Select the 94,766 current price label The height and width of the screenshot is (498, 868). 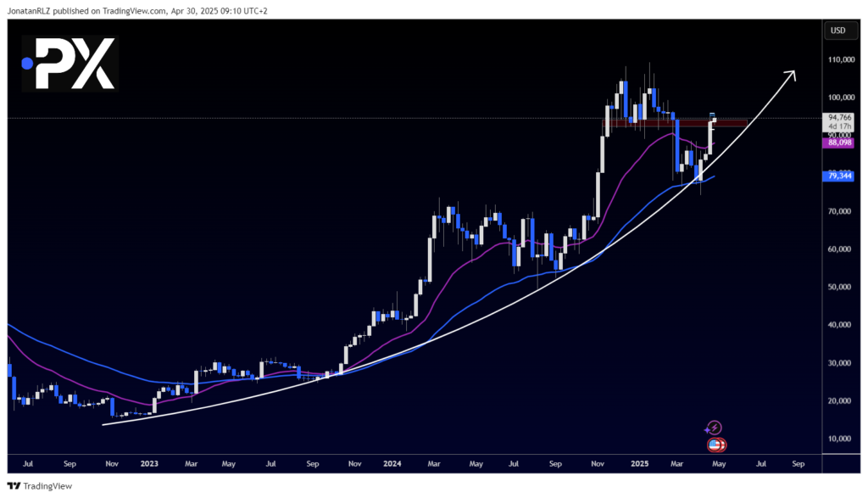840,117
